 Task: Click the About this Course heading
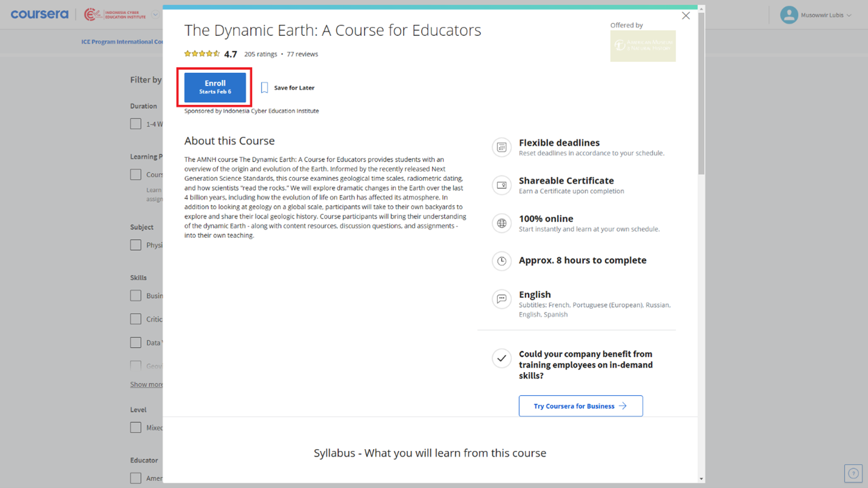[x=229, y=141]
